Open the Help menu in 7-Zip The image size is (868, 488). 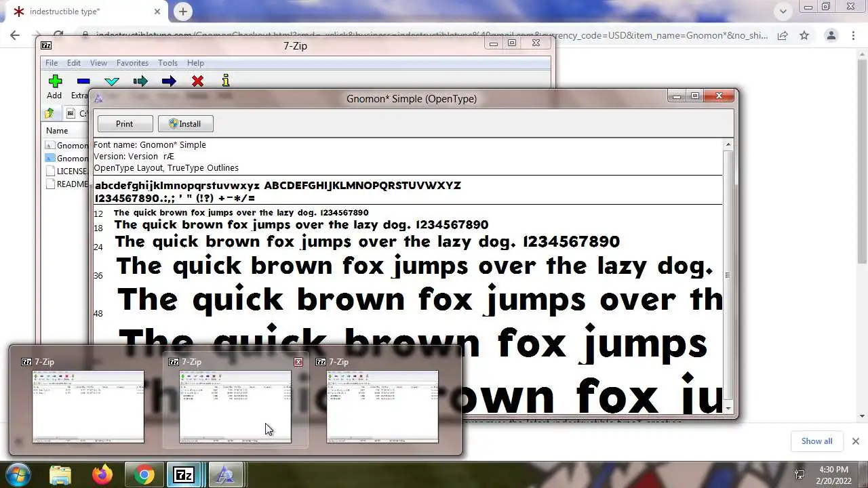[195, 63]
